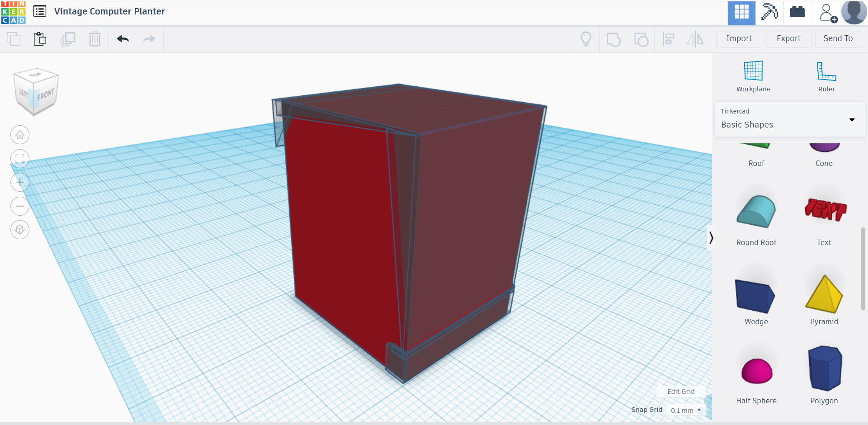Switch to the 3D design grid view

(x=741, y=12)
